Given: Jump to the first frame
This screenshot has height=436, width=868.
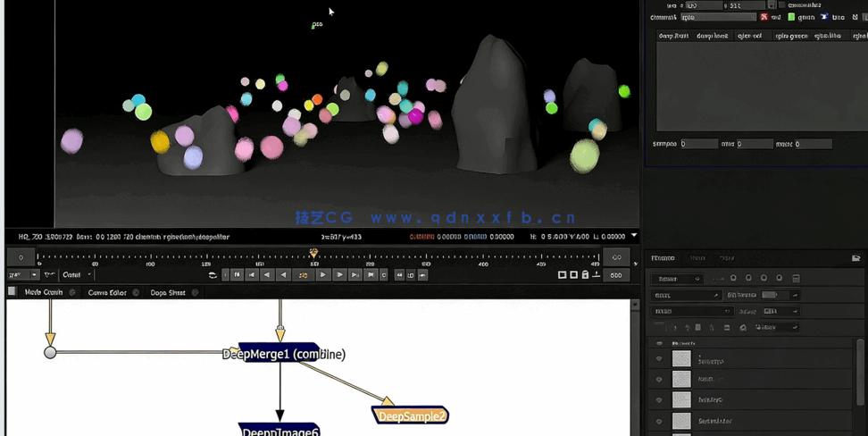Looking at the screenshot, I should 237,275.
